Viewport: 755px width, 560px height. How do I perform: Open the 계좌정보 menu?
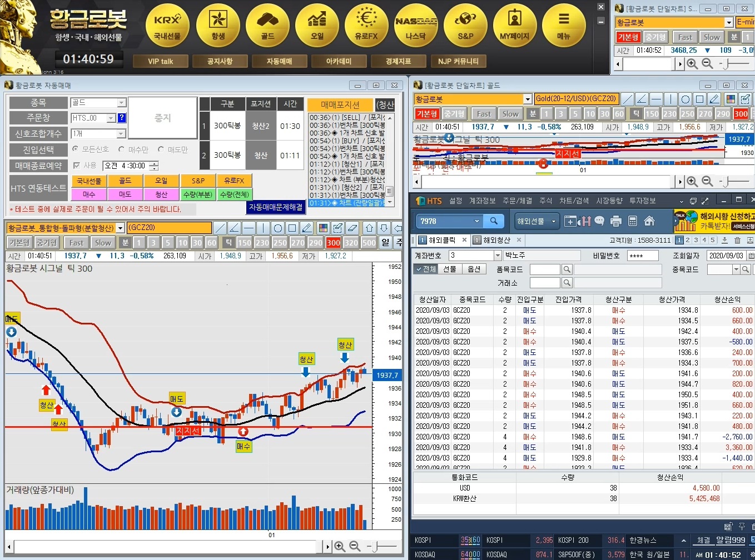point(482,201)
